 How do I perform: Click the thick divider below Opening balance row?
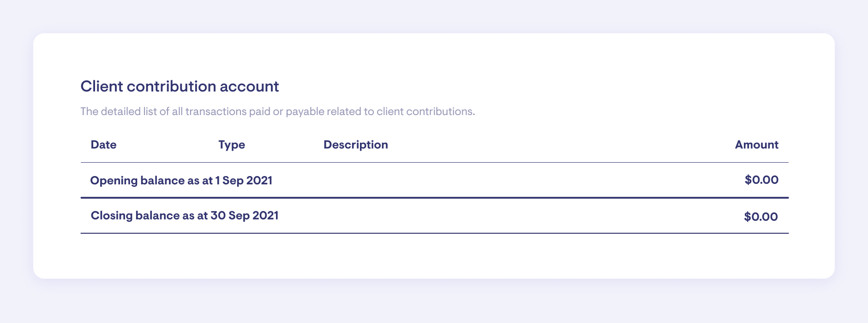coord(434,198)
